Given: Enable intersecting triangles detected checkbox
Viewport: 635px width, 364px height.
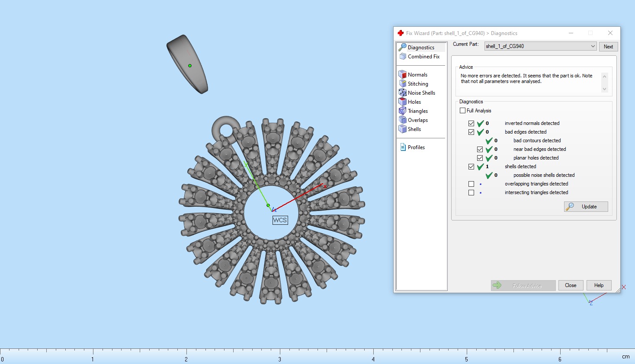Looking at the screenshot, I should [471, 192].
